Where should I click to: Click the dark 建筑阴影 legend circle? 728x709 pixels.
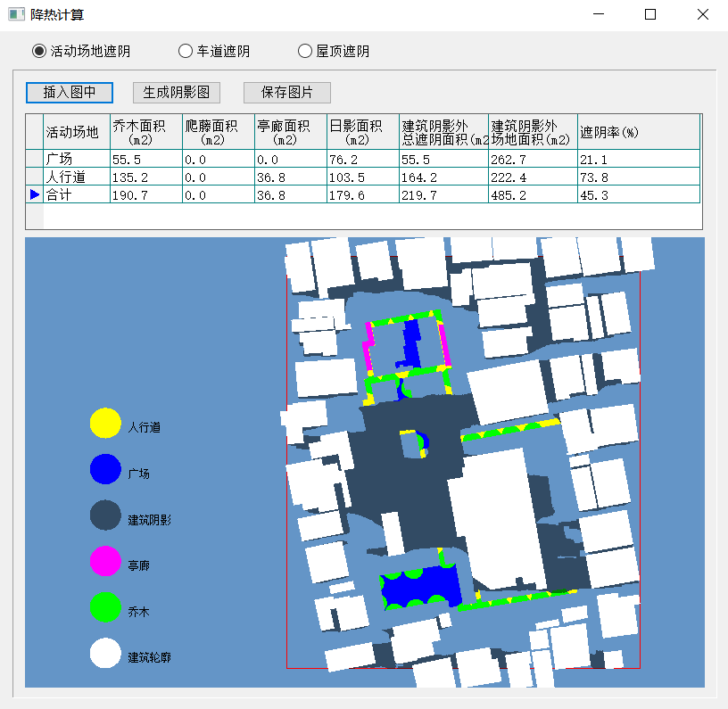(105, 515)
